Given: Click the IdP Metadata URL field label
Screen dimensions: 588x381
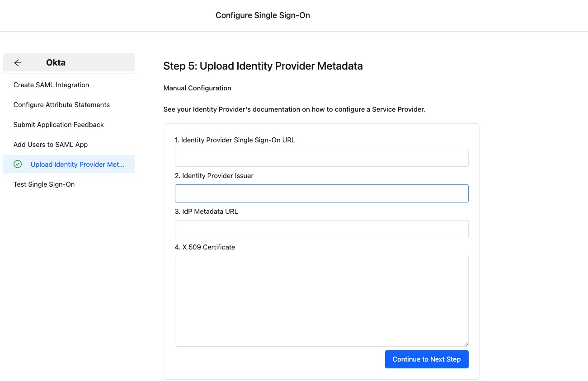Looking at the screenshot, I should (x=207, y=211).
